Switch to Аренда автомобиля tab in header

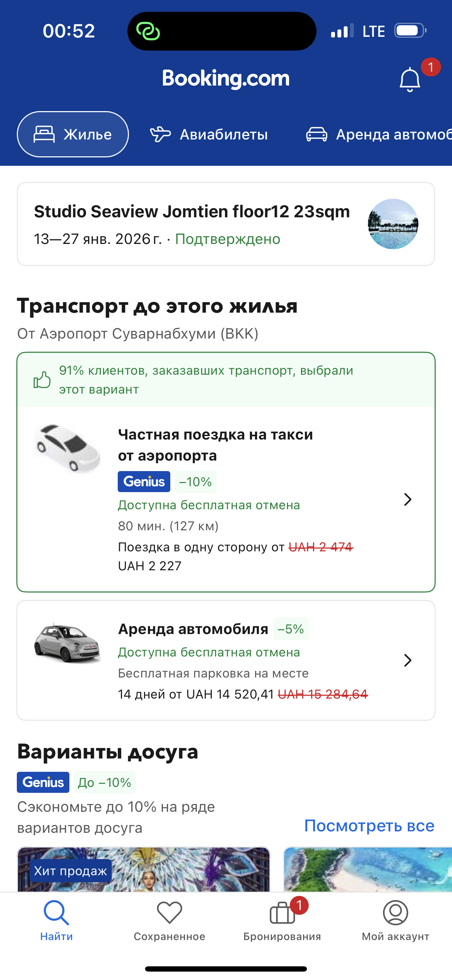[378, 134]
